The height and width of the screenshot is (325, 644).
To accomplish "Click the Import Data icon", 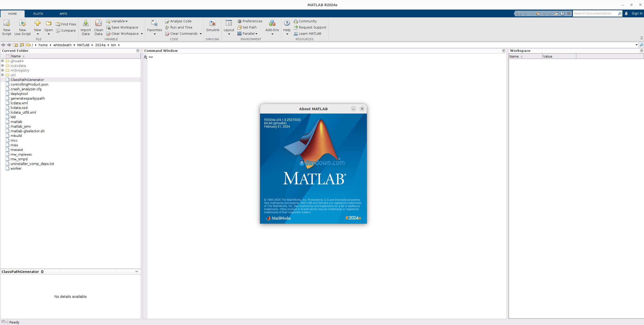I will [x=86, y=23].
